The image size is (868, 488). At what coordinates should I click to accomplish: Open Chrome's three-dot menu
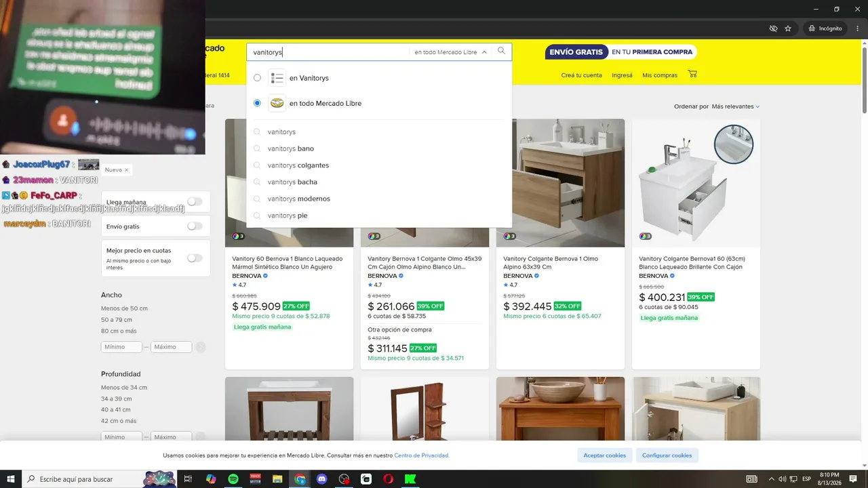pos(858,28)
